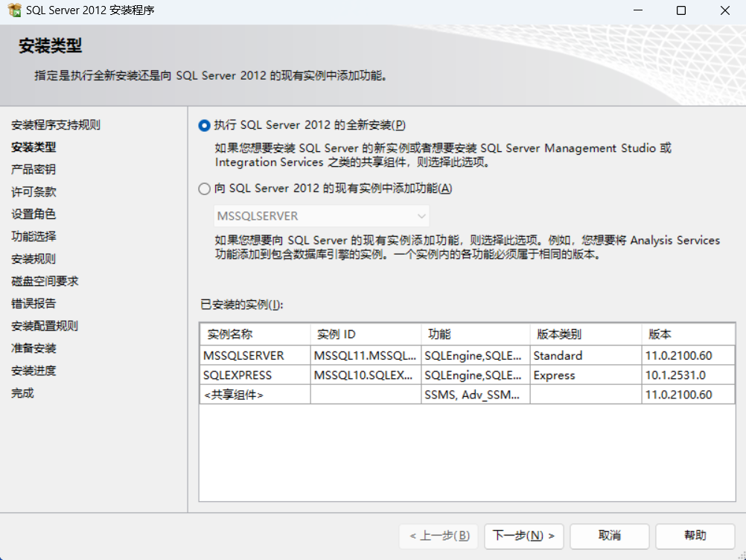Click 磁盘空间要求 step in sidebar
This screenshot has width=746, height=560.
coord(45,281)
